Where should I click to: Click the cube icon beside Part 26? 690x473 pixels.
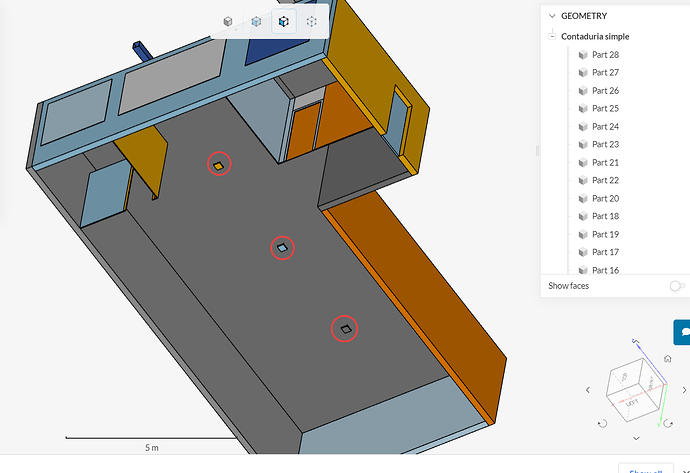pos(583,91)
